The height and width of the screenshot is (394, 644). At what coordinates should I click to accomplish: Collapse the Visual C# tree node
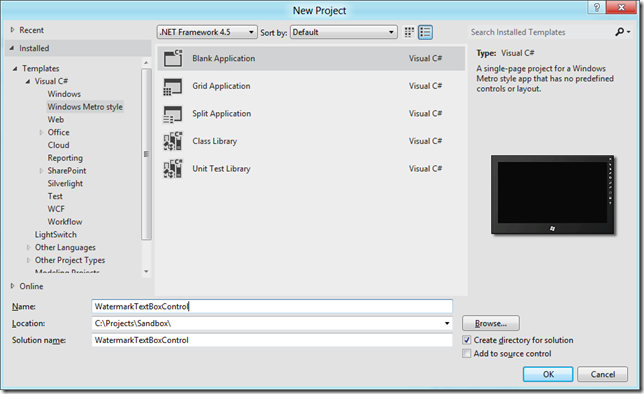(28, 81)
